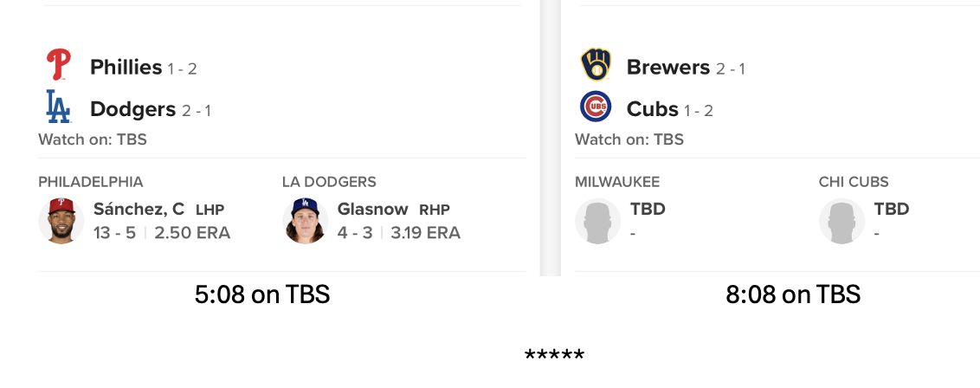
Task: Go to the Brewers team page link
Action: coord(667,68)
